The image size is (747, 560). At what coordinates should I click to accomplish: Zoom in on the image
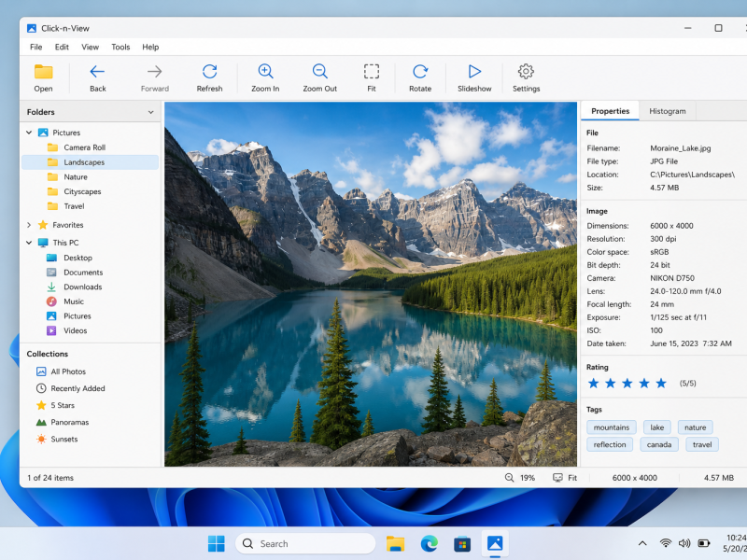coord(265,78)
